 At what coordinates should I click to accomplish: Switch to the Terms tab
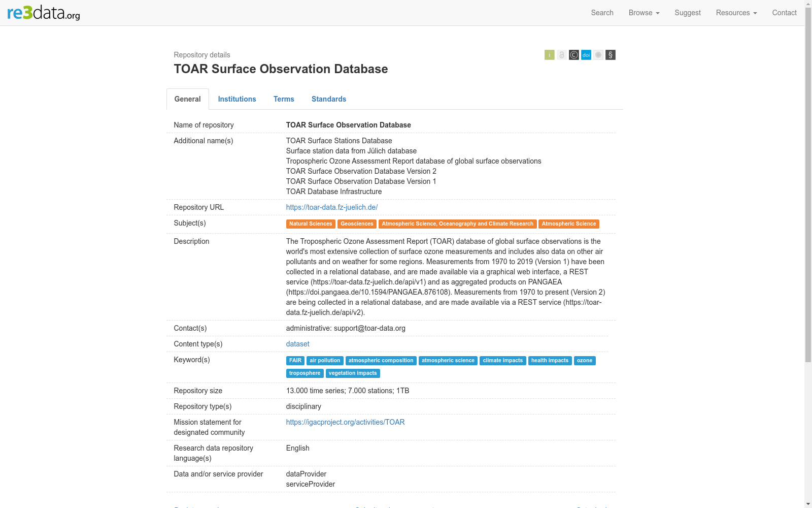(284, 99)
